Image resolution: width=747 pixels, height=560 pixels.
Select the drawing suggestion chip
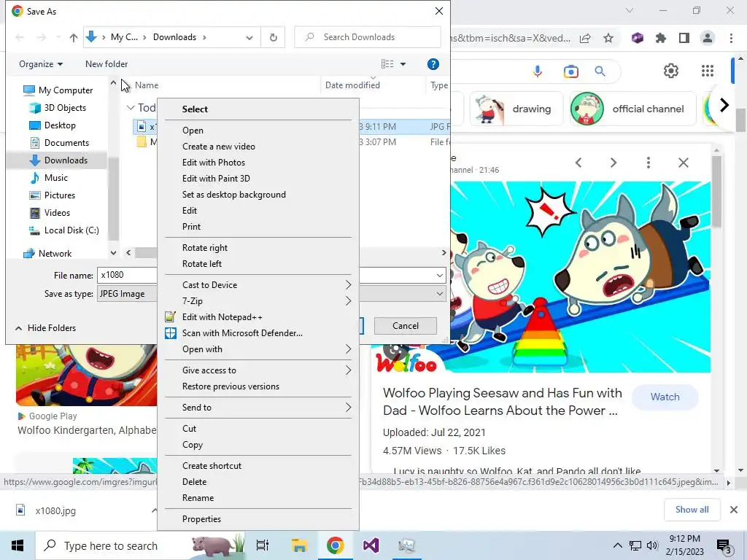point(516,109)
